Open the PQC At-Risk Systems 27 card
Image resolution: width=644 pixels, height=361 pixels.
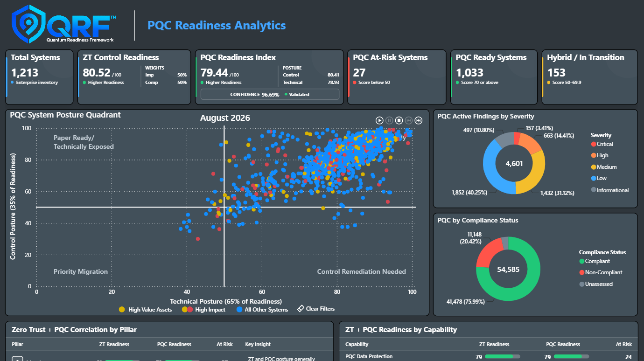(x=397, y=77)
